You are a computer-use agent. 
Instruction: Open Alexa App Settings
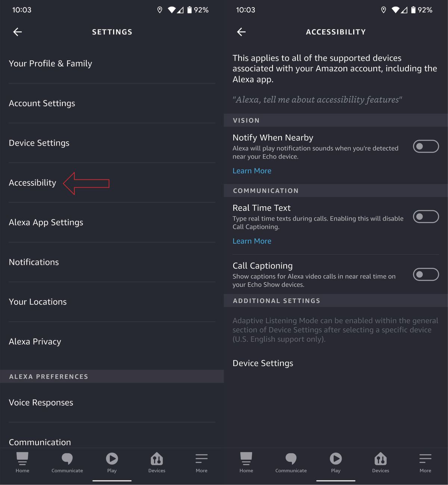[46, 222]
